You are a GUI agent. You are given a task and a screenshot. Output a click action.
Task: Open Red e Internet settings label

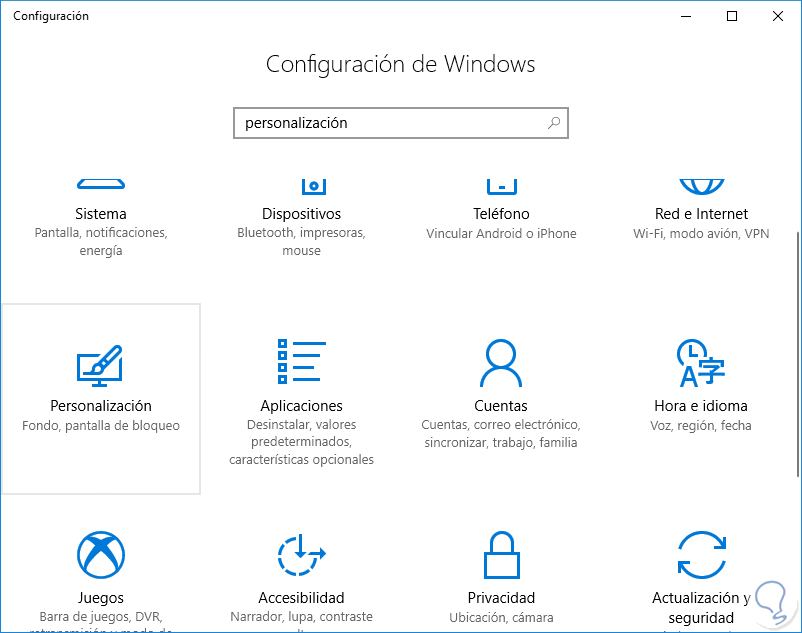701,214
